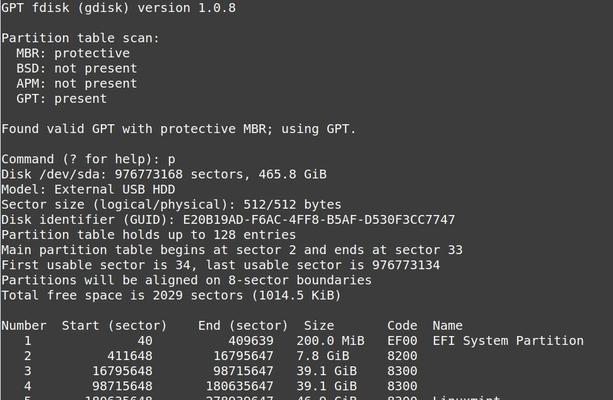Click the 'GPT: present' scan line

click(x=61, y=99)
